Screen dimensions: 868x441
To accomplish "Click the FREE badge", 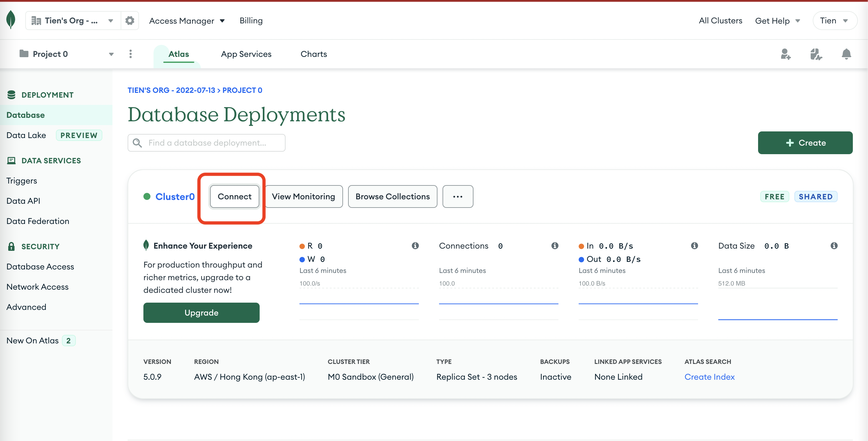I will tap(774, 196).
